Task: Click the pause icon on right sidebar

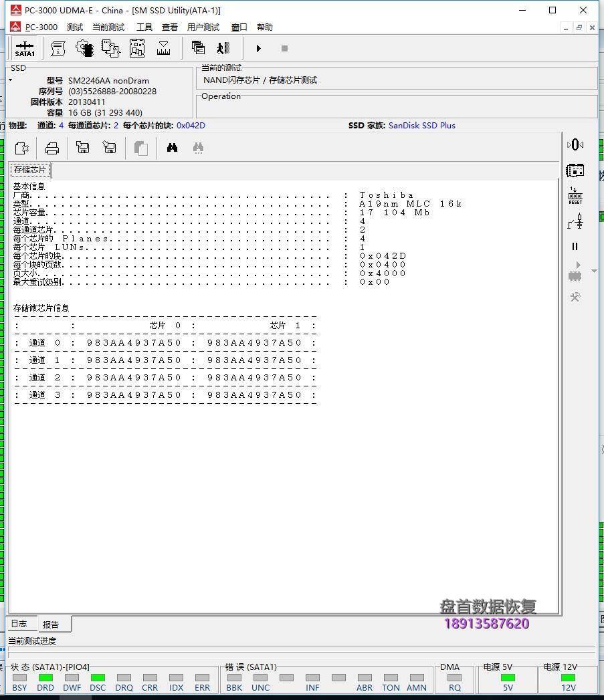Action: click(x=575, y=247)
